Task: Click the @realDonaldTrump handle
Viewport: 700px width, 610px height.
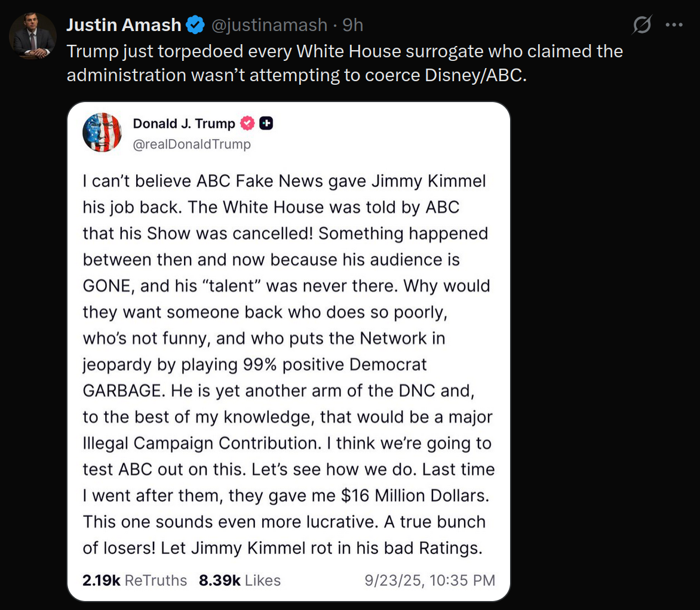Action: point(192,144)
